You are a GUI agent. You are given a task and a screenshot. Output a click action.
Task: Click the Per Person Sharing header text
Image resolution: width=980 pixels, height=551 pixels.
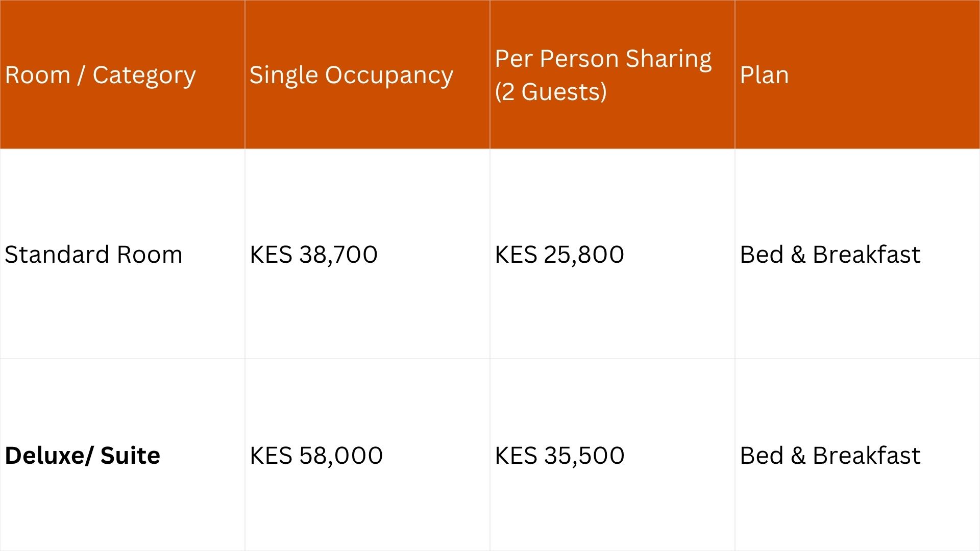click(603, 59)
